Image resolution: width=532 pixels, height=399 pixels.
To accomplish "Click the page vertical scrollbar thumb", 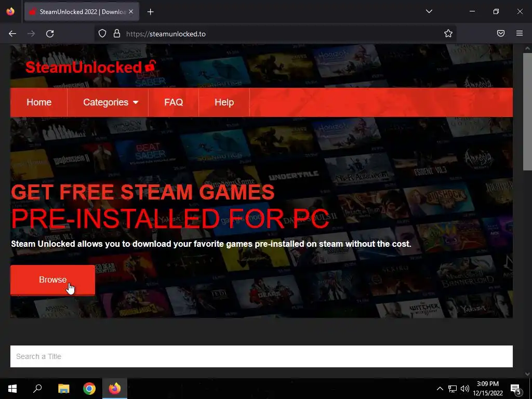I will pyautogui.click(x=527, y=112).
